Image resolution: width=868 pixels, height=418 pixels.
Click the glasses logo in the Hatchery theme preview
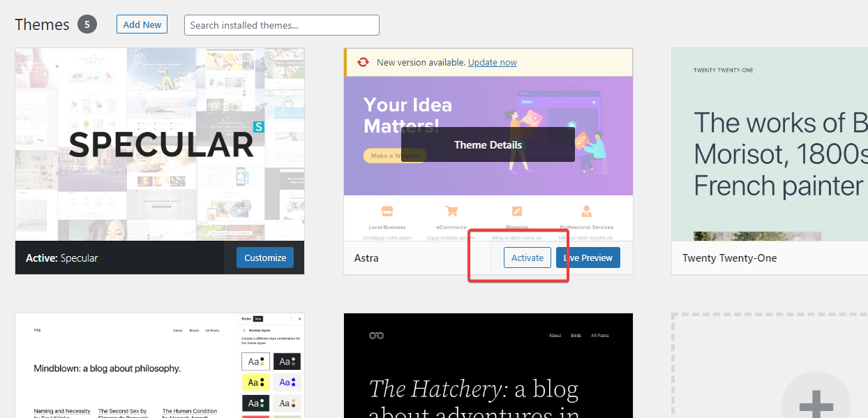click(376, 336)
